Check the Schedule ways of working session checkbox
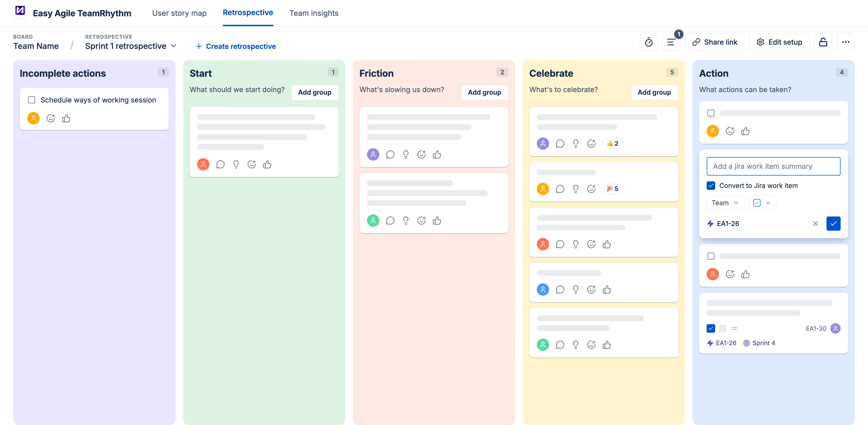 click(x=32, y=100)
